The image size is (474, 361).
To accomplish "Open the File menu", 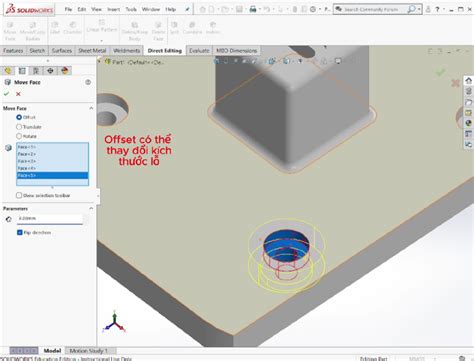I will coord(68,9).
